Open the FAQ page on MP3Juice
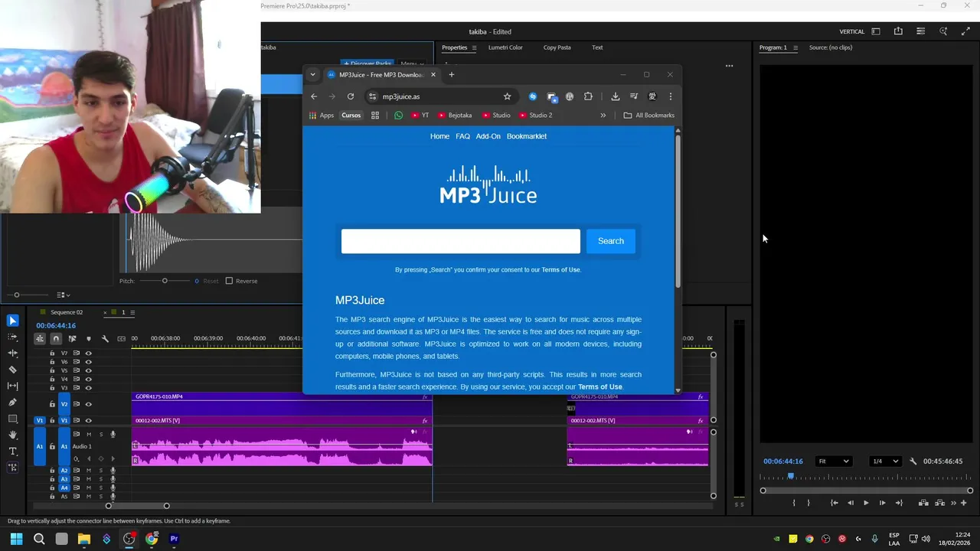The image size is (980, 551). 462,136
